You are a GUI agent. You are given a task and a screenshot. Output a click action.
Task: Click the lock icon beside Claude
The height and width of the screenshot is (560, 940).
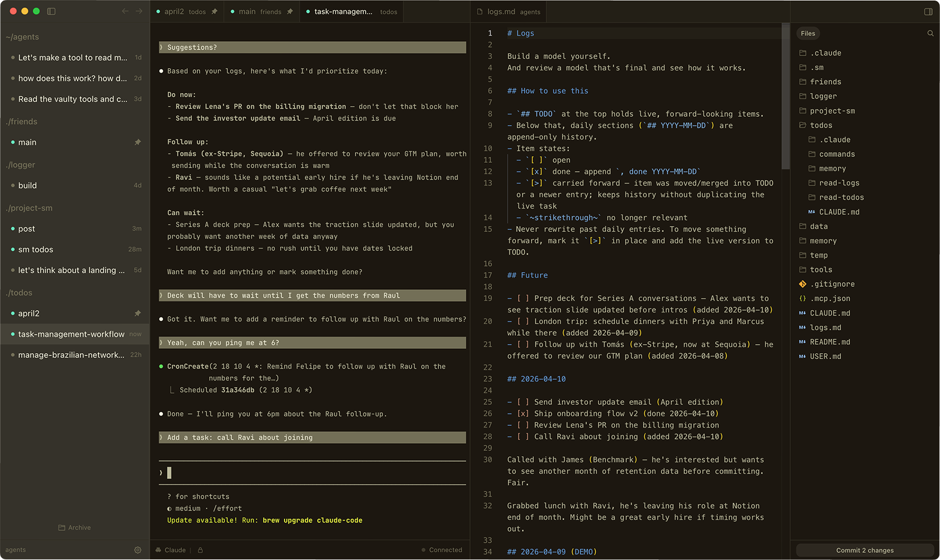tap(200, 550)
